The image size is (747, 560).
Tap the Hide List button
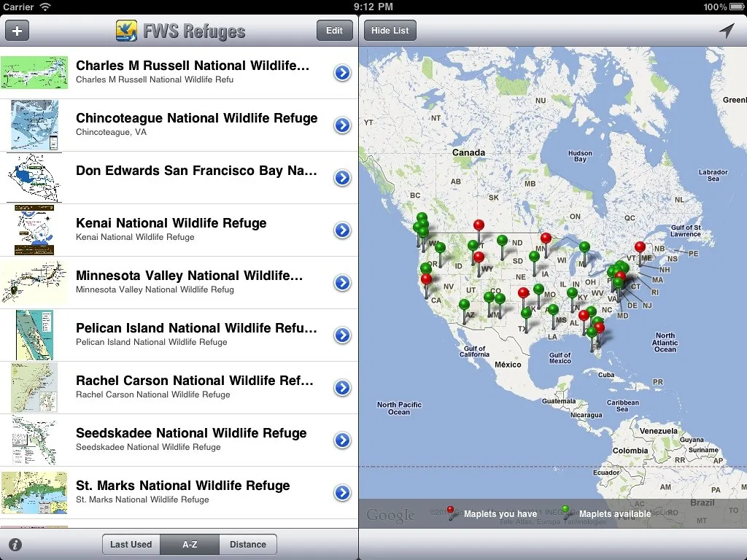coord(390,31)
